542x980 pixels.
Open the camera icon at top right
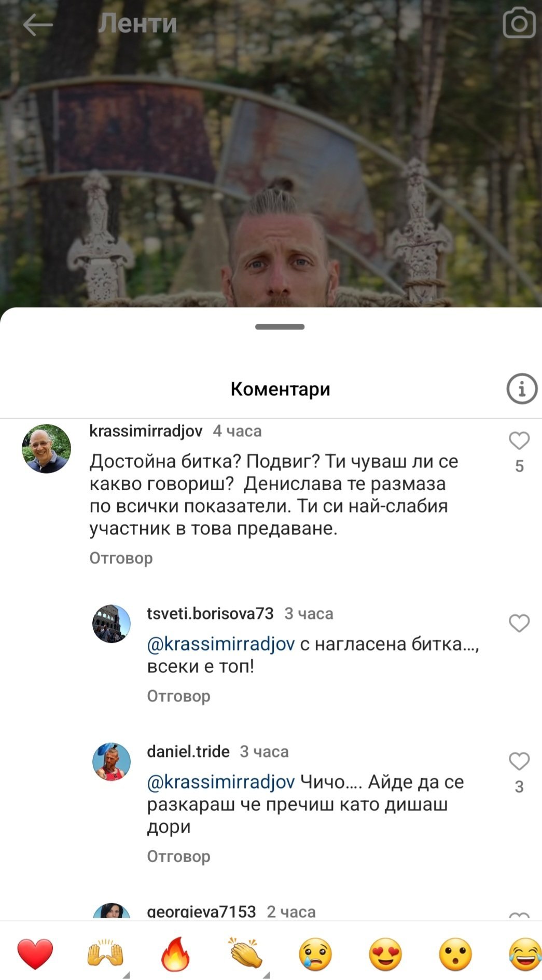pyautogui.click(x=519, y=23)
